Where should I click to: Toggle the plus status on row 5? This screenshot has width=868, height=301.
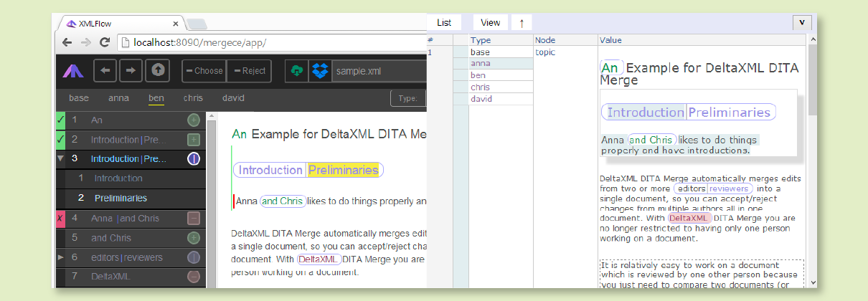tap(194, 237)
